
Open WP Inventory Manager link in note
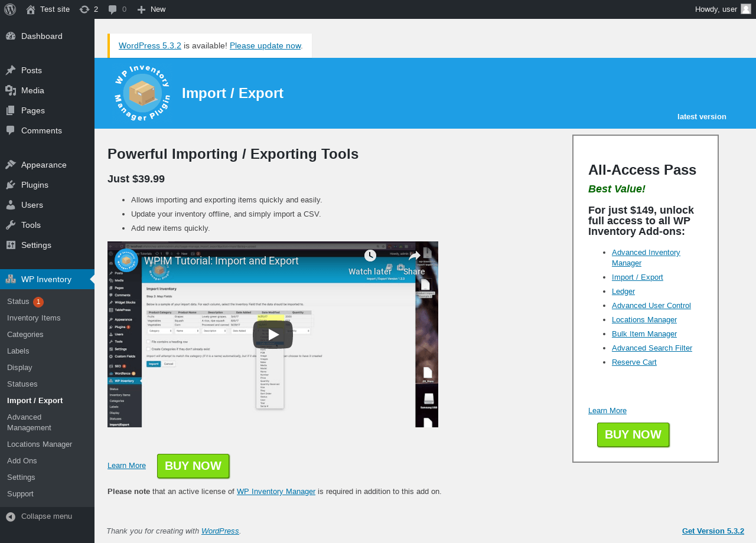tap(276, 492)
